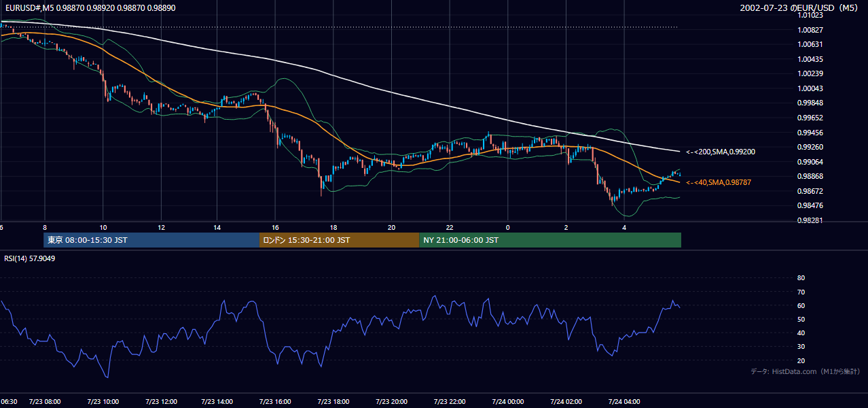Click the RSI axis level 60
The height and width of the screenshot is (408, 868).
click(x=801, y=305)
